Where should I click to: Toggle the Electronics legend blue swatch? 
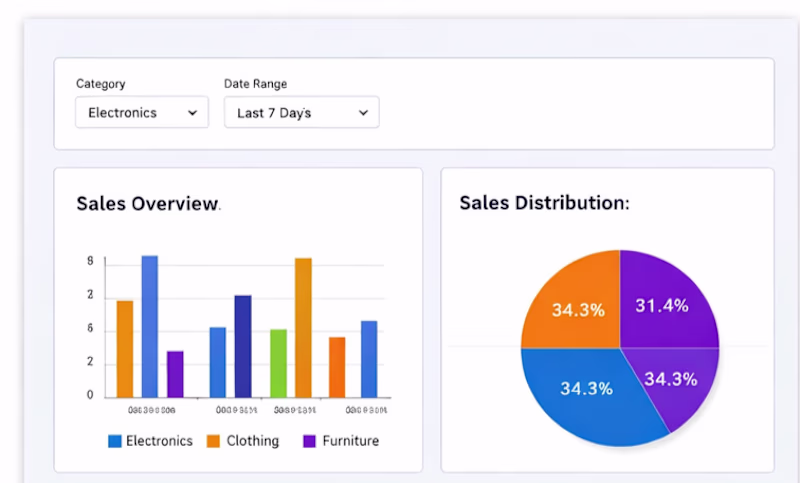[x=115, y=441]
